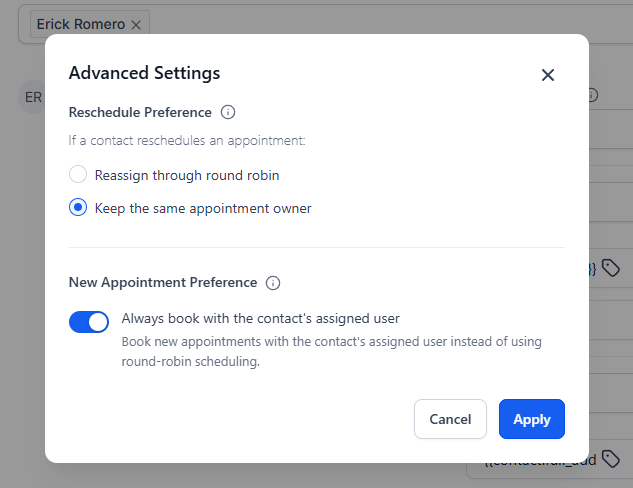This screenshot has height=488, width=633.
Task: Click the Erick Romero name chip
Action: (x=82, y=23)
